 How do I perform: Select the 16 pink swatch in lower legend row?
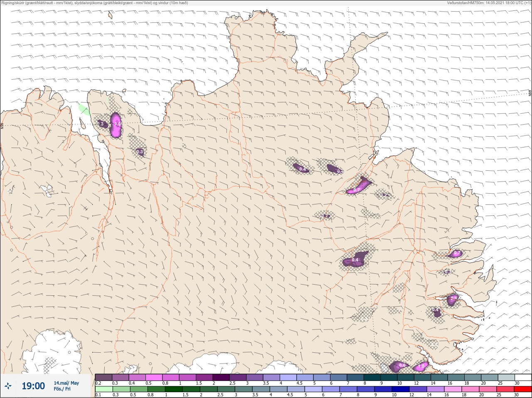[453, 389]
